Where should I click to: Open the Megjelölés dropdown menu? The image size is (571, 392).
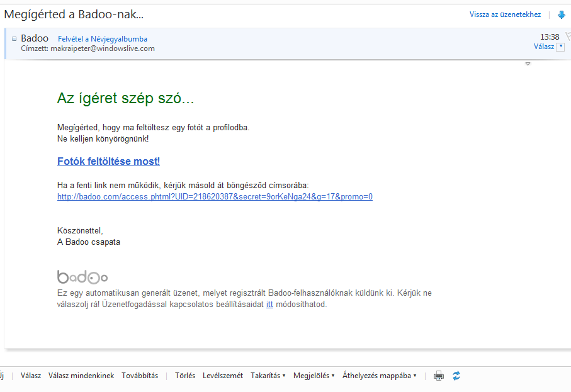coord(314,376)
